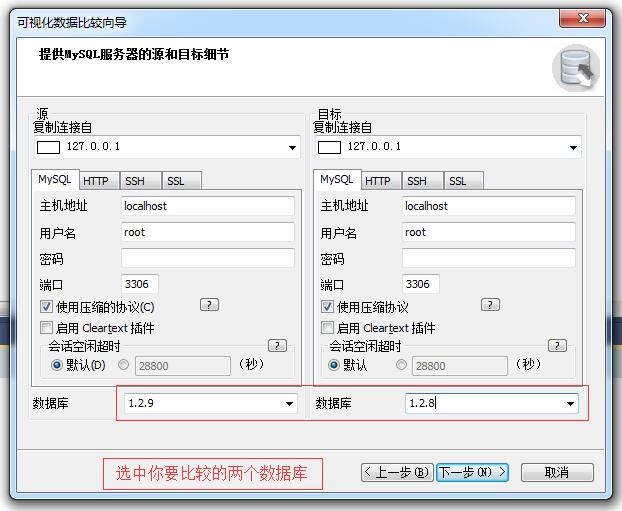The image size is (622, 511).
Task: Select source 默认(D) timeout radio button
Action: pyautogui.click(x=56, y=366)
